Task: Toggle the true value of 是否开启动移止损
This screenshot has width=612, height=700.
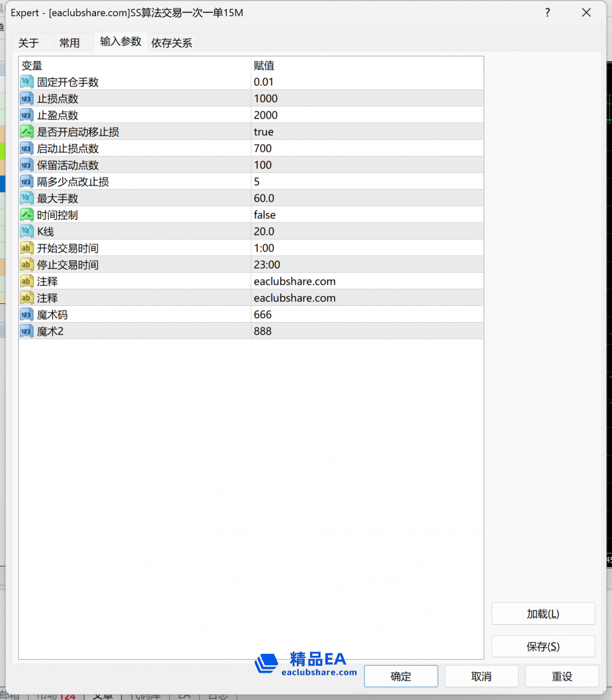Action: [x=264, y=132]
